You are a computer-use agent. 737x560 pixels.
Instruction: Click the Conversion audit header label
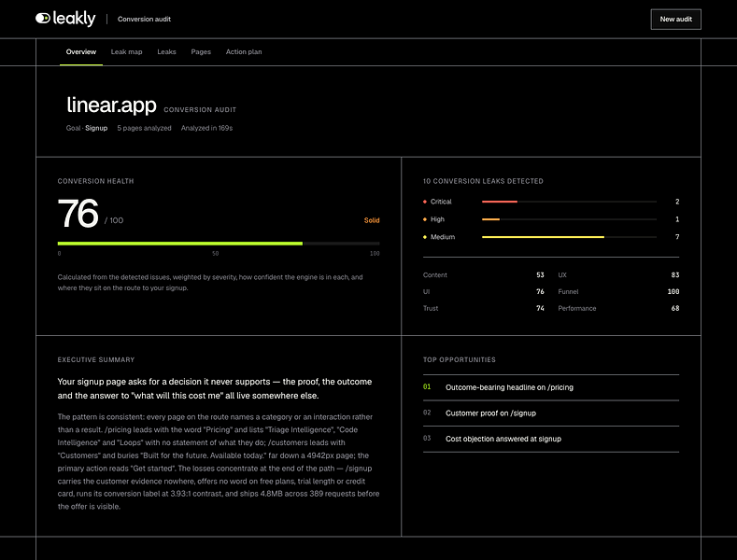(144, 20)
